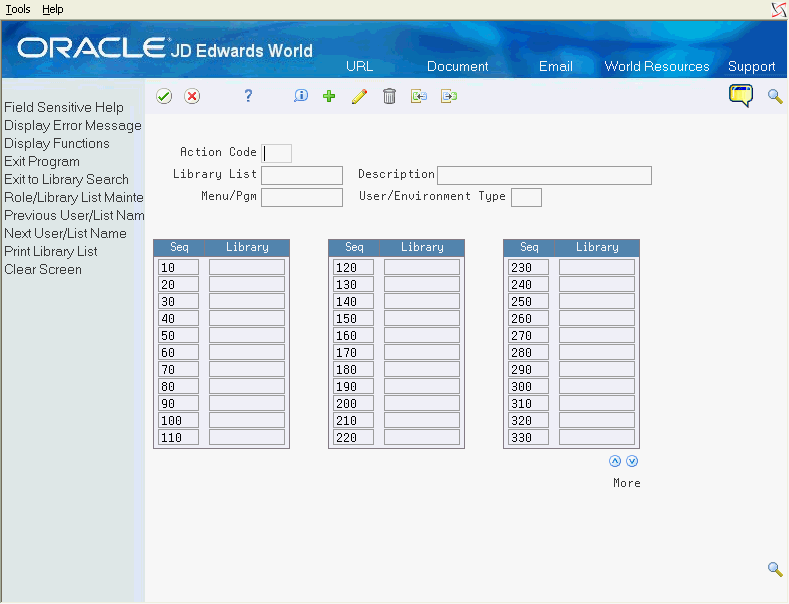Click the green plus Add icon
The image size is (789, 604).
tap(329, 96)
